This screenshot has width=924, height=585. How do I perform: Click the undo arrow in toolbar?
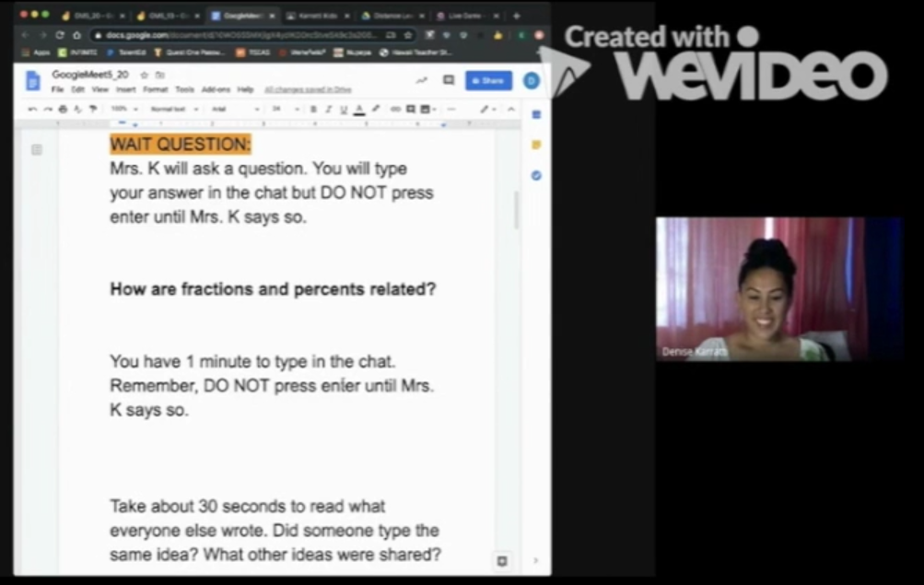(x=33, y=109)
